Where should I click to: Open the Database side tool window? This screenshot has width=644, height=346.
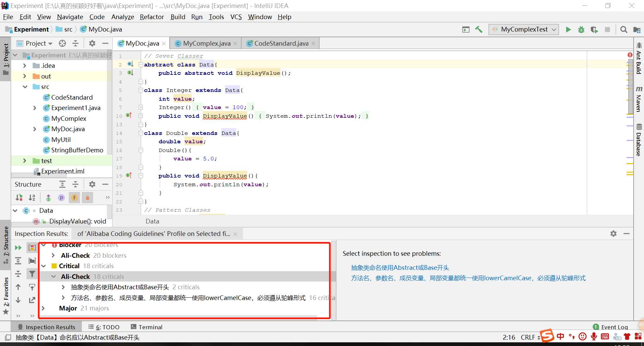point(639,140)
